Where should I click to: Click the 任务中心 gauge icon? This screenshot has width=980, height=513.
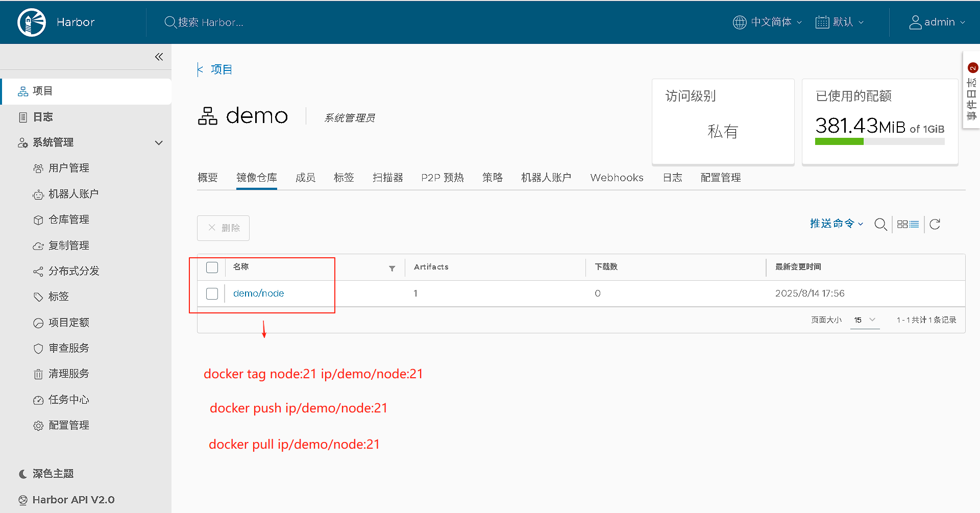pos(38,400)
